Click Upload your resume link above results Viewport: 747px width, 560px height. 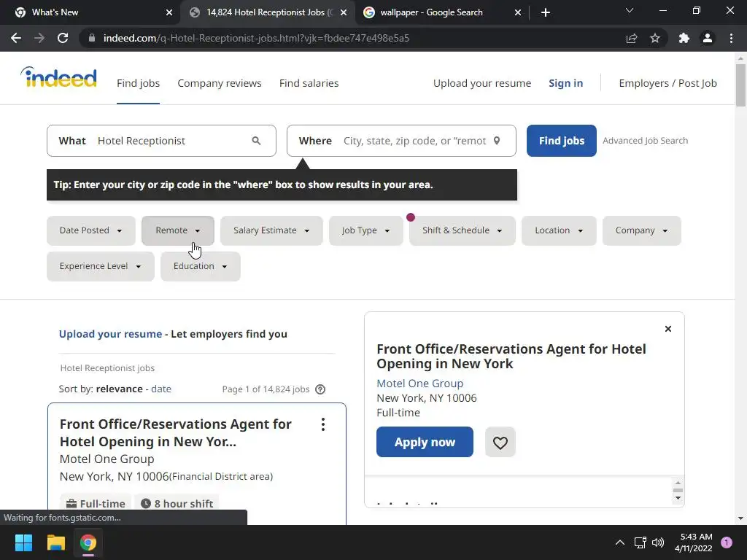click(x=111, y=334)
